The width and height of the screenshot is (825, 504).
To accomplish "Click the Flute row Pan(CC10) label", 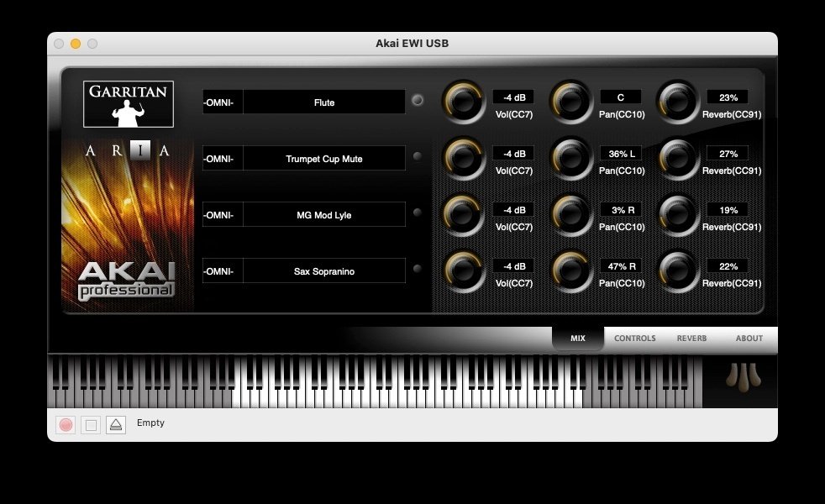I will tap(622, 114).
